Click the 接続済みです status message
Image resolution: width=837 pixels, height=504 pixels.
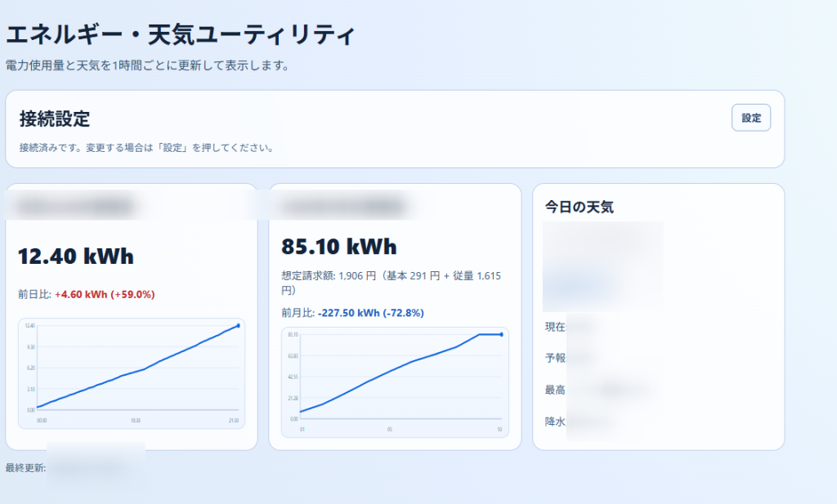pos(145,149)
